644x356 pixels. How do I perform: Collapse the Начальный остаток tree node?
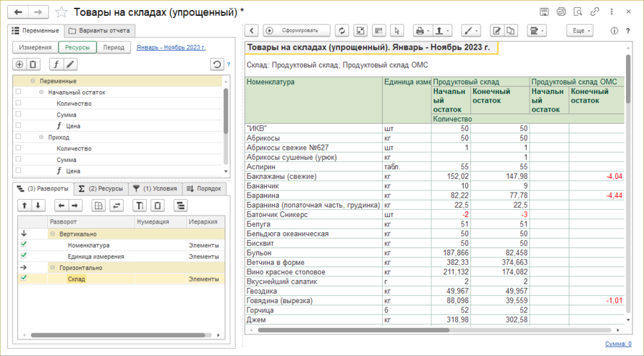click(x=42, y=92)
